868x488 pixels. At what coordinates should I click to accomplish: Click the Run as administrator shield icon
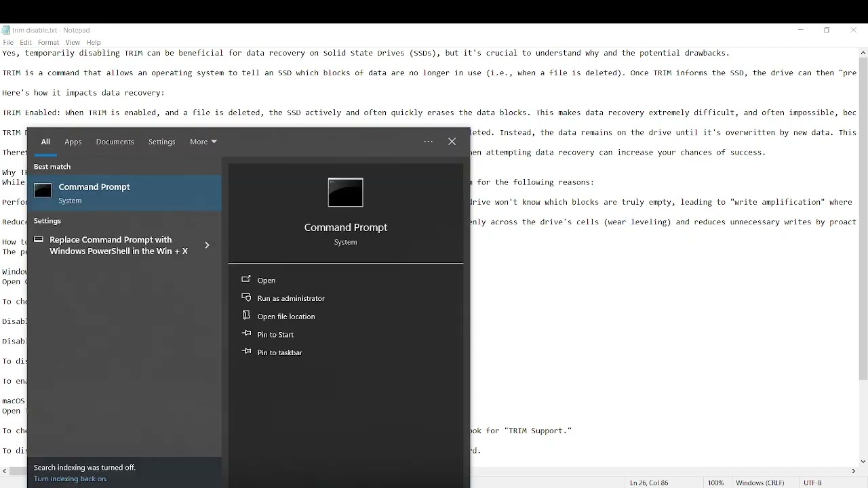click(246, 298)
